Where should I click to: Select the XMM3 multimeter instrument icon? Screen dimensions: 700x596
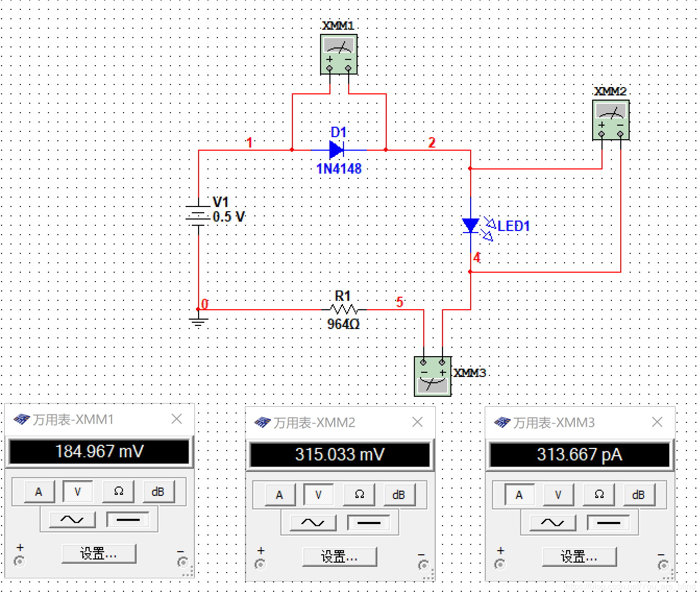[x=433, y=376]
